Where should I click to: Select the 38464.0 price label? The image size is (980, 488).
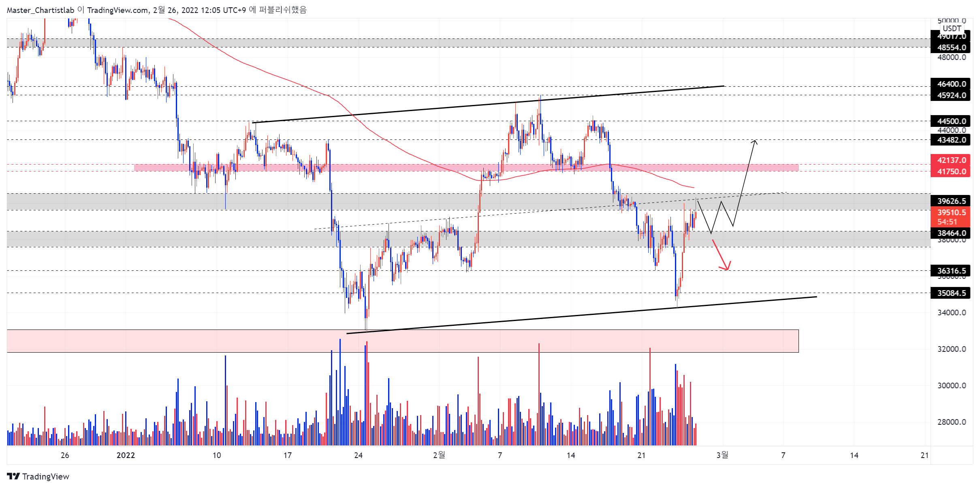[951, 233]
